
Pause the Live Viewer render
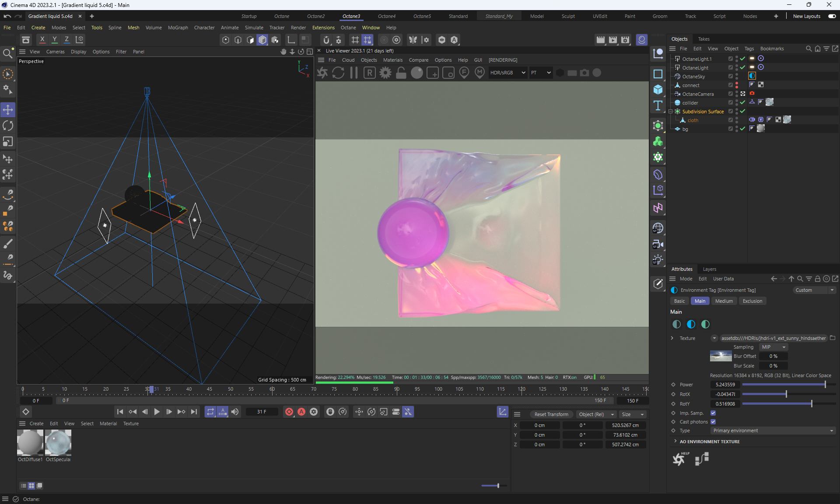[x=354, y=73]
